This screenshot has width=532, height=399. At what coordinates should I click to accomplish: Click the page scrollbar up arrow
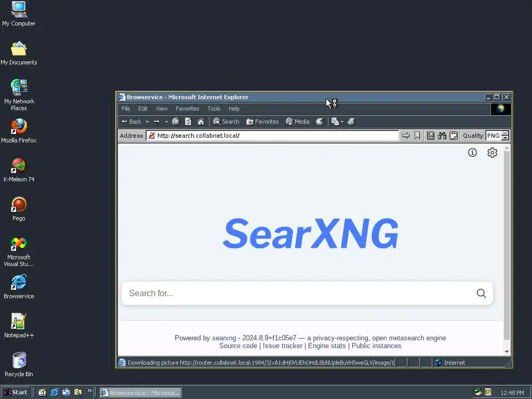(507, 148)
